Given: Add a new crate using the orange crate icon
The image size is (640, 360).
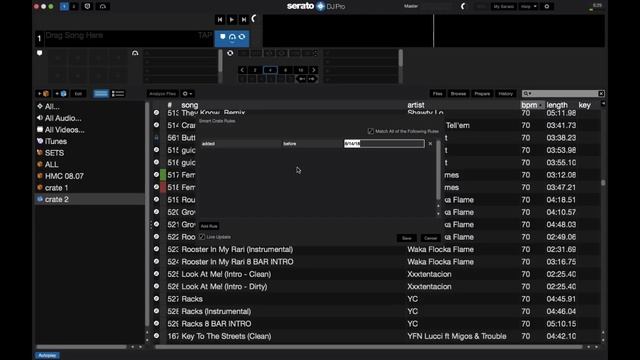Looking at the screenshot, I should pos(43,93).
